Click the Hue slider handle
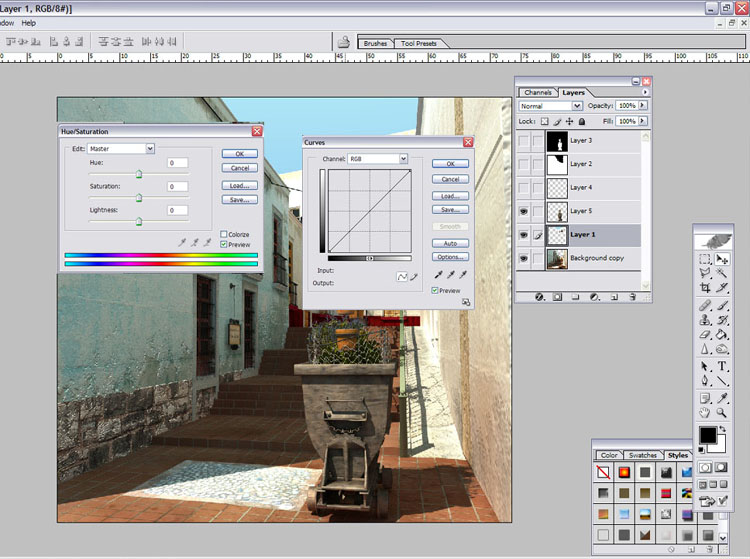This screenshot has height=559, width=750. click(139, 174)
